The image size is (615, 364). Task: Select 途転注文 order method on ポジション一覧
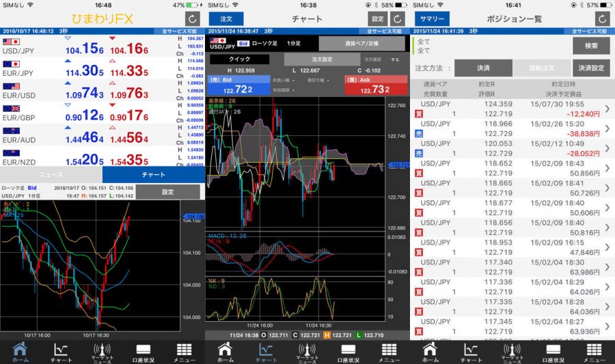click(542, 68)
